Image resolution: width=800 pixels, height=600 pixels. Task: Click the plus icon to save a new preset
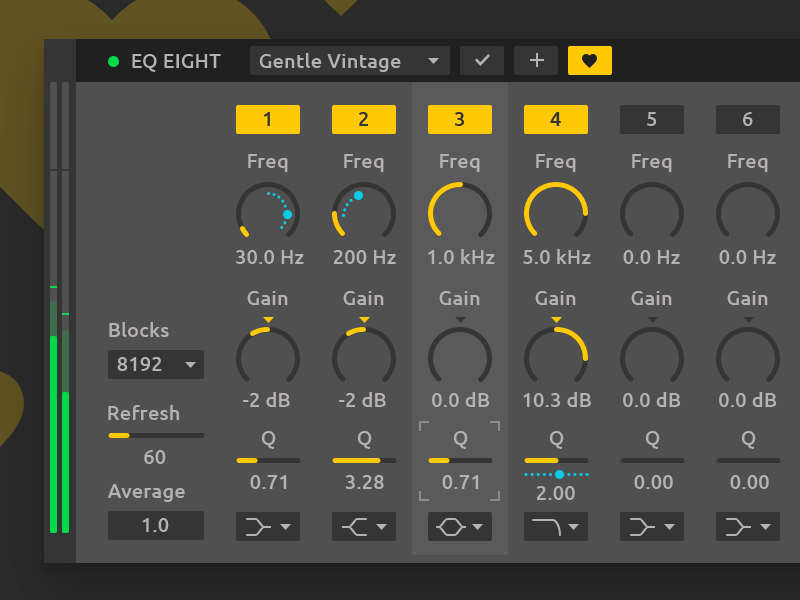click(535, 60)
